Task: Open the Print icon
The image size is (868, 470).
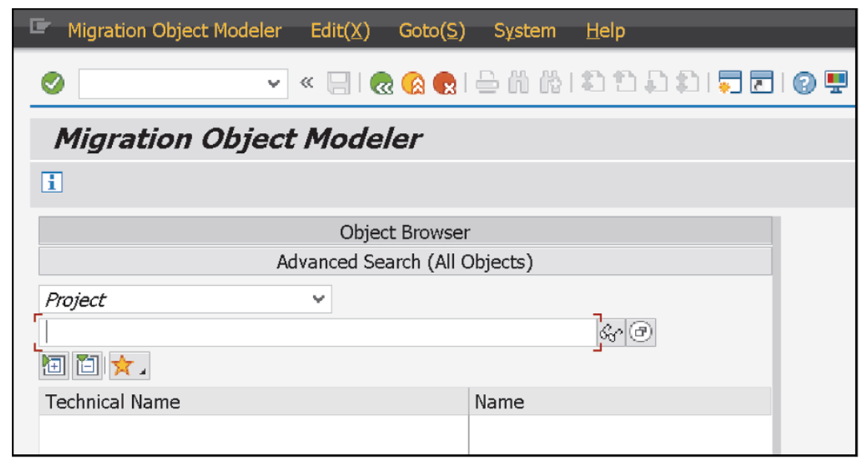Action: coord(488,82)
